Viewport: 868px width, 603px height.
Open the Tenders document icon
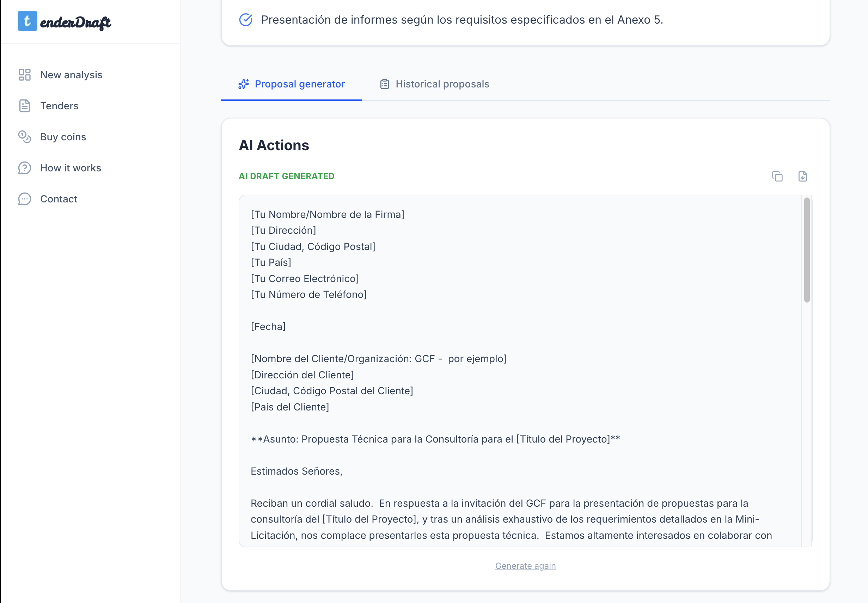coord(25,106)
